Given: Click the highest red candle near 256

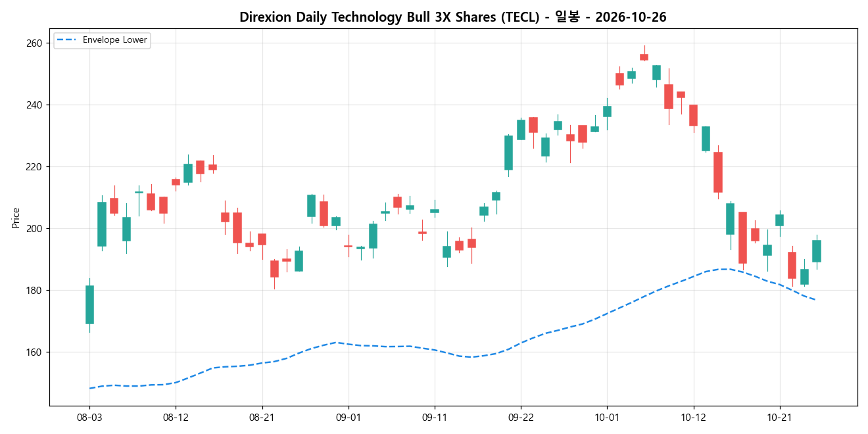Looking at the screenshot, I should point(644,57).
